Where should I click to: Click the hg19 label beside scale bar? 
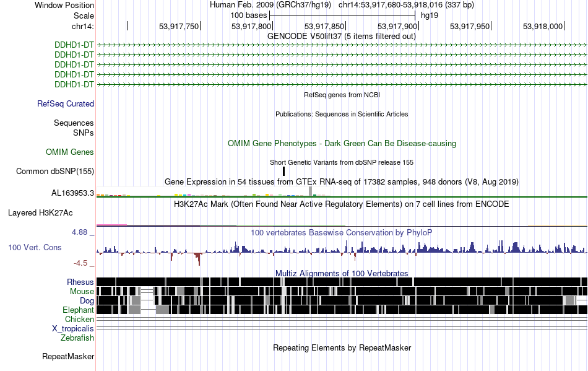430,15
